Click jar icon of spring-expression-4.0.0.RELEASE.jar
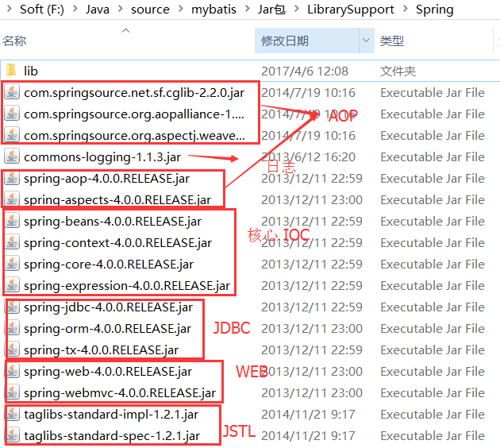This screenshot has width=500, height=448. 12,285
